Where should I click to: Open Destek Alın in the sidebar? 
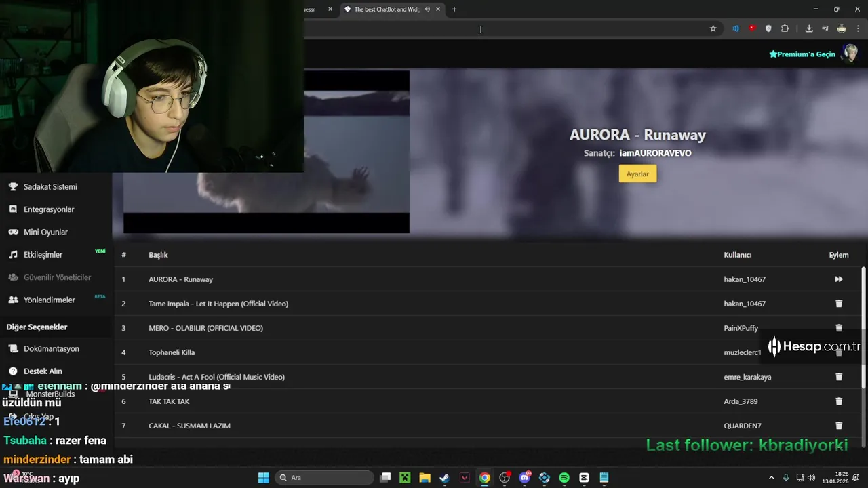pos(43,371)
